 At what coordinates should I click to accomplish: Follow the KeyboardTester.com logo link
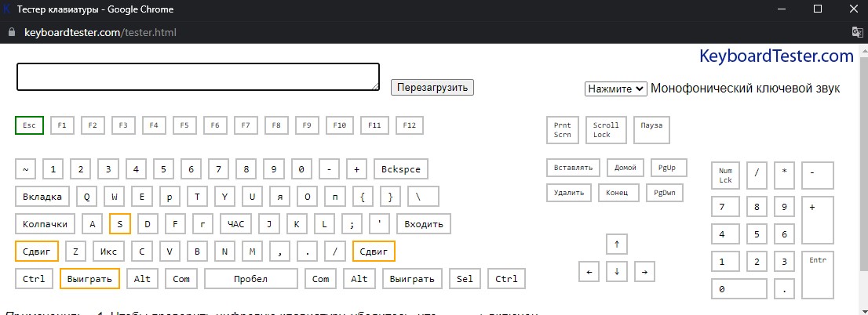(777, 56)
